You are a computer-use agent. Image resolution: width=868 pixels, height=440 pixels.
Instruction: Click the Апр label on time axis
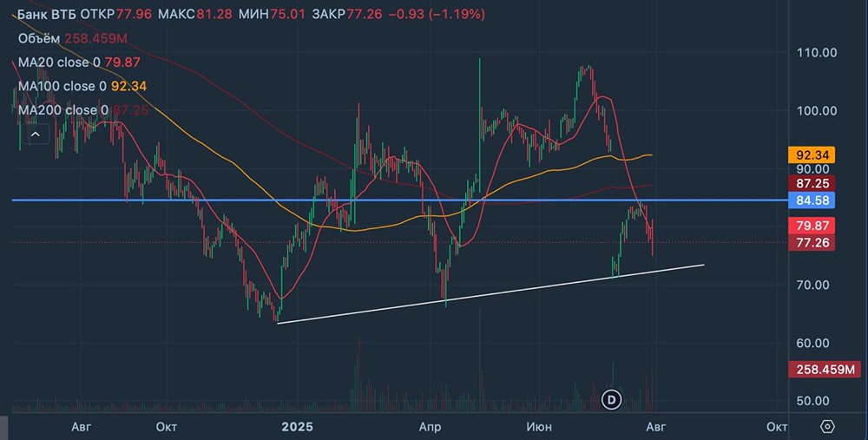431,427
